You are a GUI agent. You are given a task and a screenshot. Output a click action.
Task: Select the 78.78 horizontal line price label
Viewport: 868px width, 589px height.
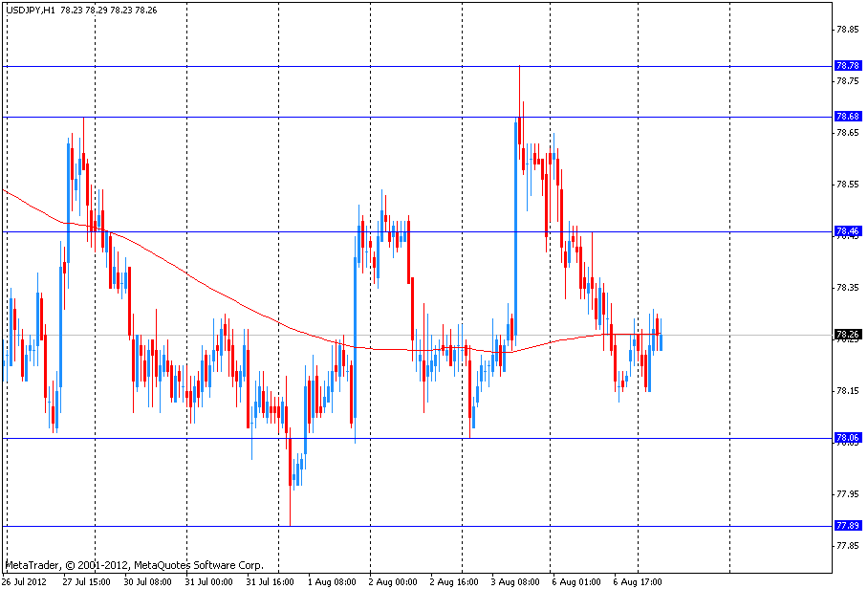point(847,66)
